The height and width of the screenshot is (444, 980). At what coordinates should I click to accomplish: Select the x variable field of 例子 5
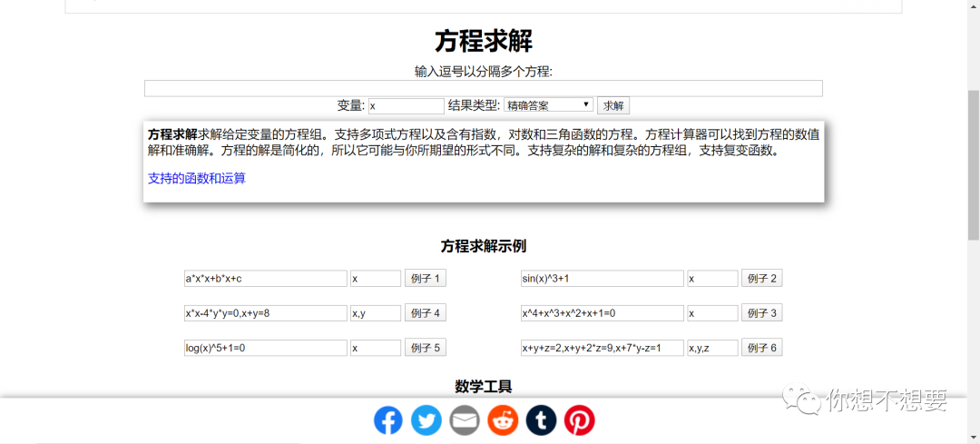[376, 348]
